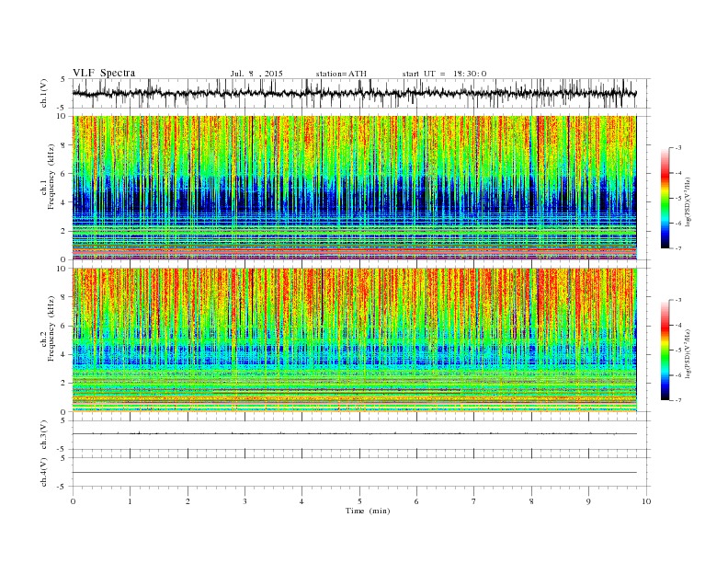
Task: Click the "-5" label on ch.2 color scale
Action: pos(678,350)
